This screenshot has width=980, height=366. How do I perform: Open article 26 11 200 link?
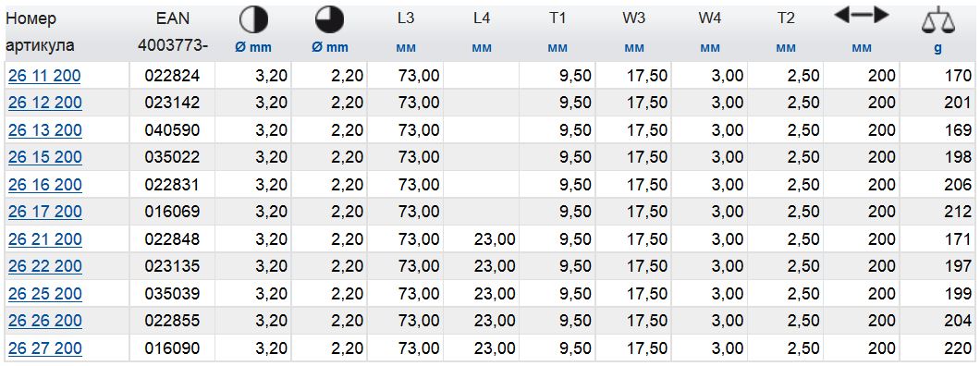pos(44,76)
